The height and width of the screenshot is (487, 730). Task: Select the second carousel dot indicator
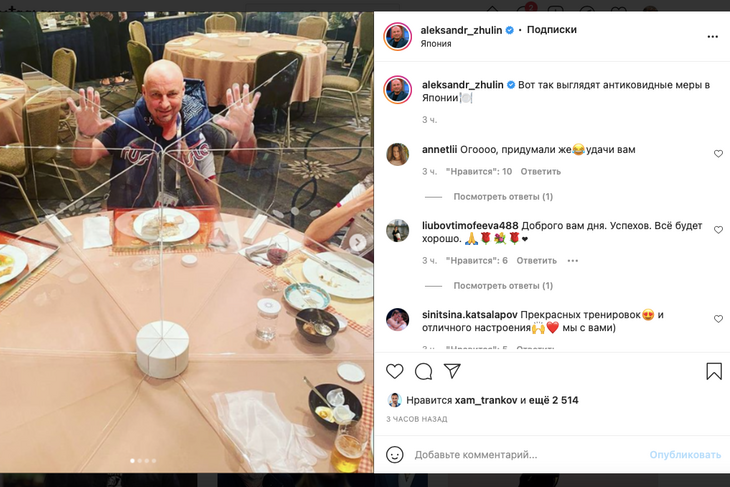point(140,461)
